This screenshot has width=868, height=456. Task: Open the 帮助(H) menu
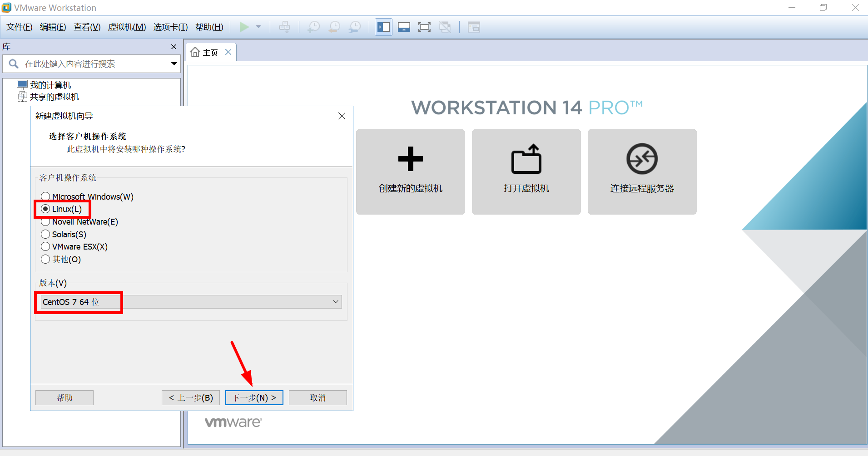[x=209, y=27]
